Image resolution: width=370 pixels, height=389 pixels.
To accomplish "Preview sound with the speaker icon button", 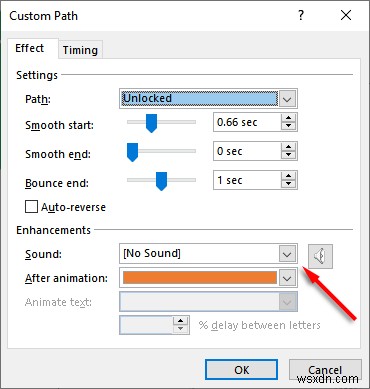I will click(320, 256).
